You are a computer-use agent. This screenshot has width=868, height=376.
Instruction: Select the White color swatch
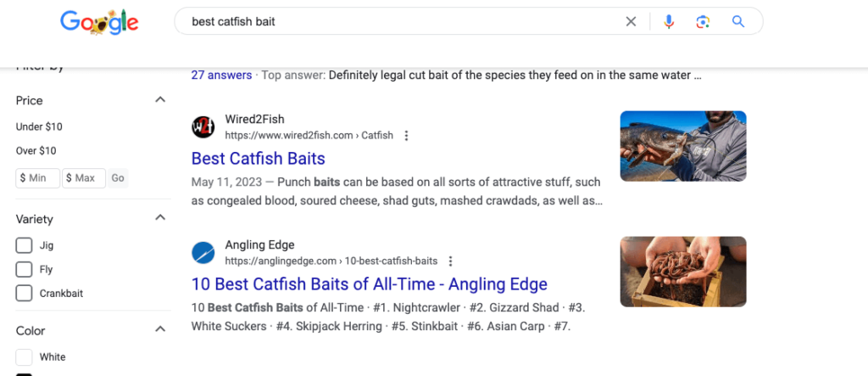pyautogui.click(x=25, y=357)
